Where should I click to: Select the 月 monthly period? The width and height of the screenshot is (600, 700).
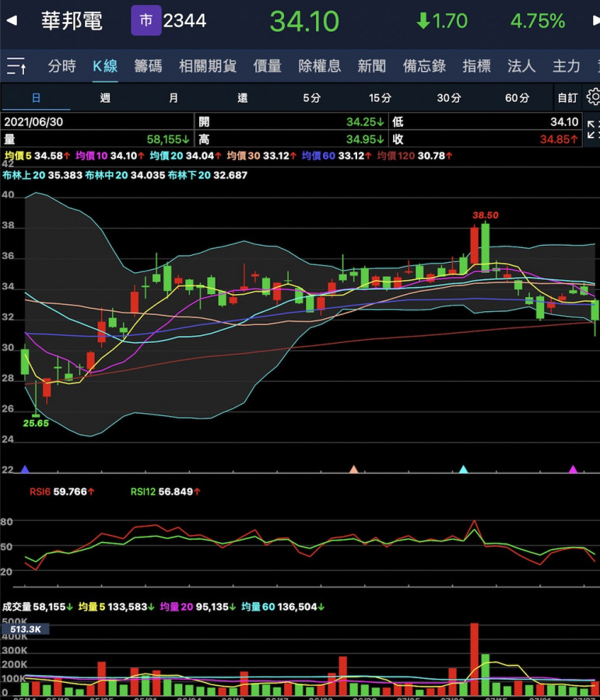[x=174, y=98]
